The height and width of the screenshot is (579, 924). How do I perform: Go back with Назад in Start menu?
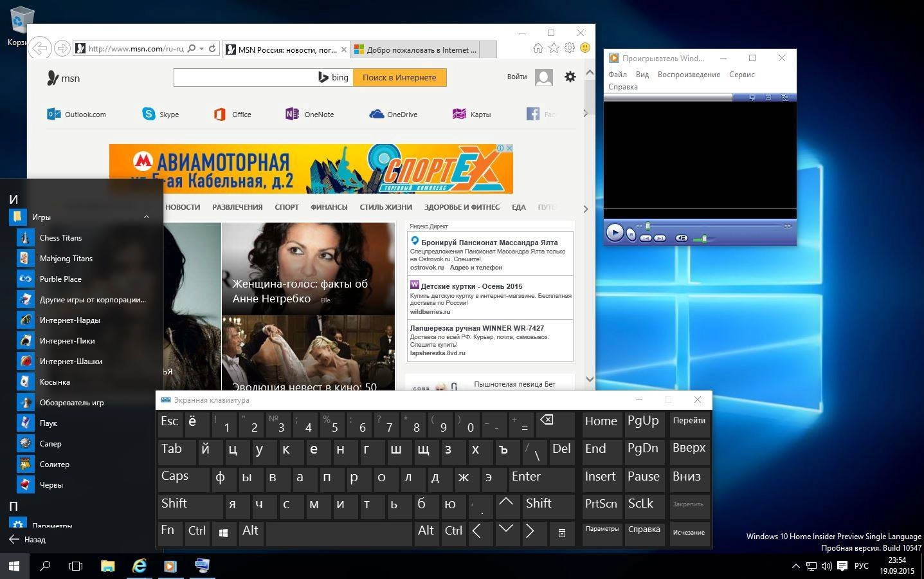(27, 540)
